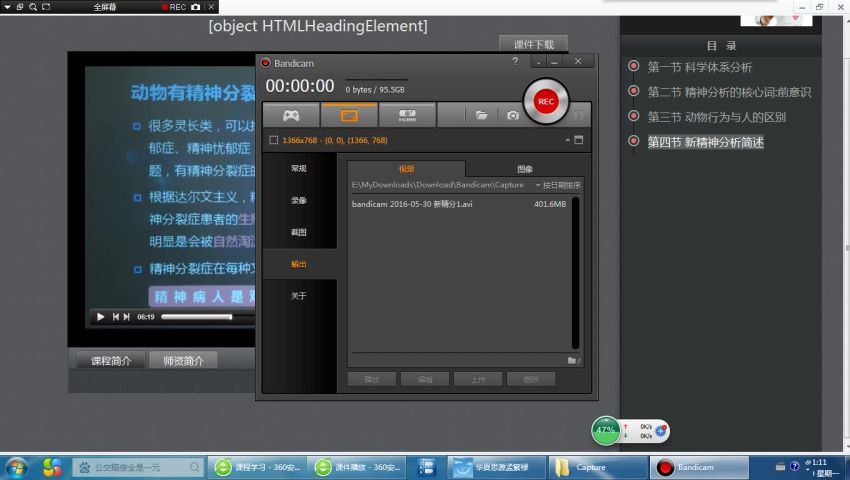The image size is (850, 480).
Task: Click the blue list app taskbar icon
Action: pyautogui.click(x=427, y=468)
